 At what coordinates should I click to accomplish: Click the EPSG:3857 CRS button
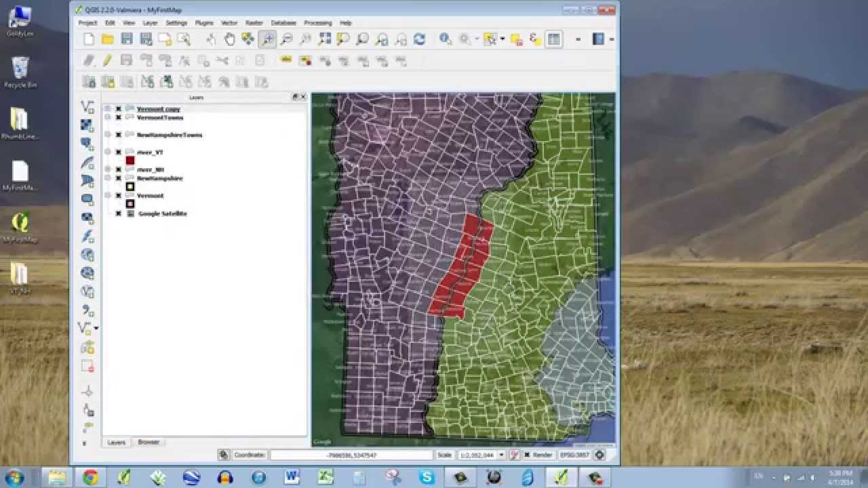pos(574,455)
